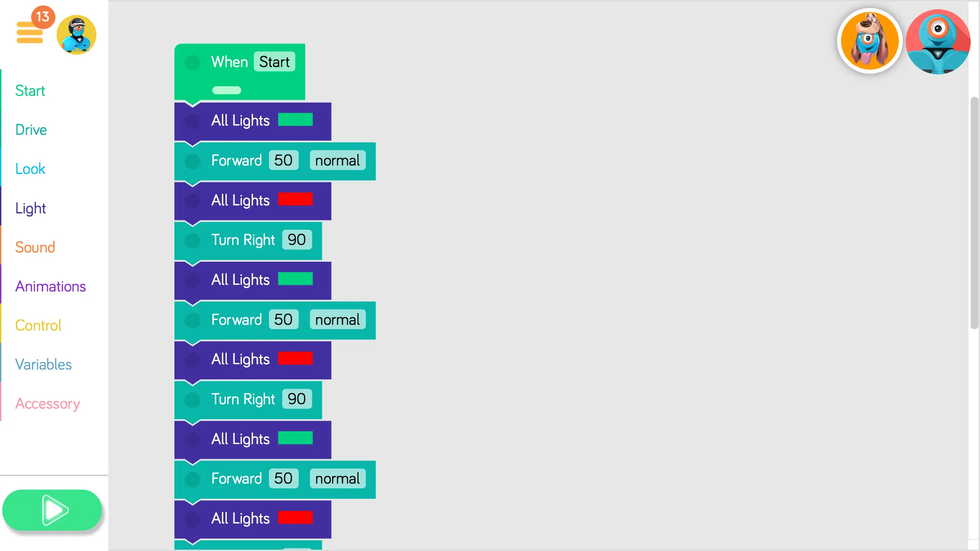Open the Animations category panel

[51, 286]
